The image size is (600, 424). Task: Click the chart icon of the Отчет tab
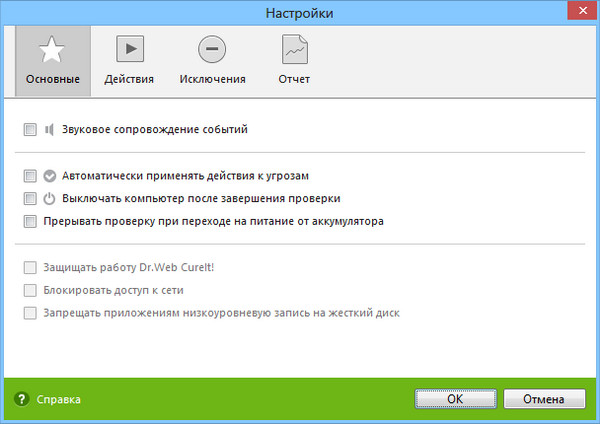tap(294, 48)
